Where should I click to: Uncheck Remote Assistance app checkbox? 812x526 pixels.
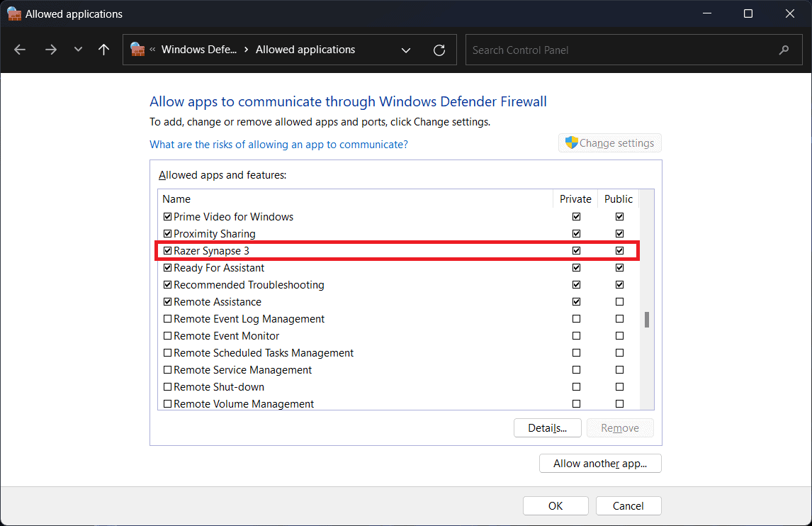tap(167, 301)
